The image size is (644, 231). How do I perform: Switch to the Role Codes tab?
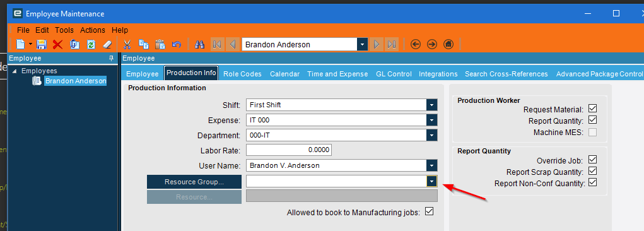pyautogui.click(x=242, y=74)
